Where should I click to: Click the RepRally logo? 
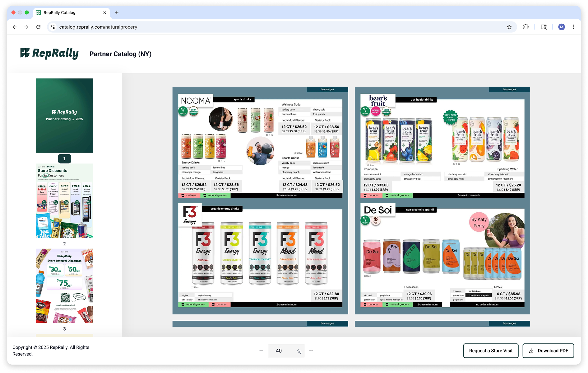pyautogui.click(x=49, y=54)
